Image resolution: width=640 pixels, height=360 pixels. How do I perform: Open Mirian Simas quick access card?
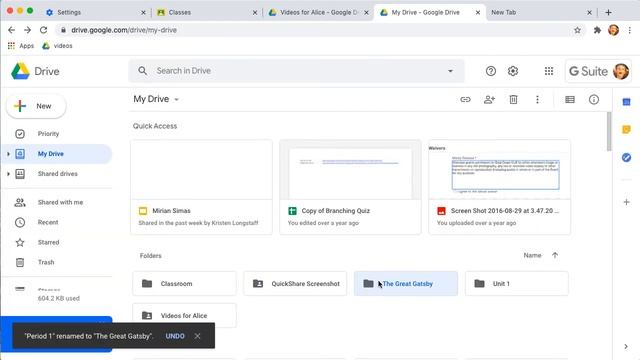pos(201,187)
